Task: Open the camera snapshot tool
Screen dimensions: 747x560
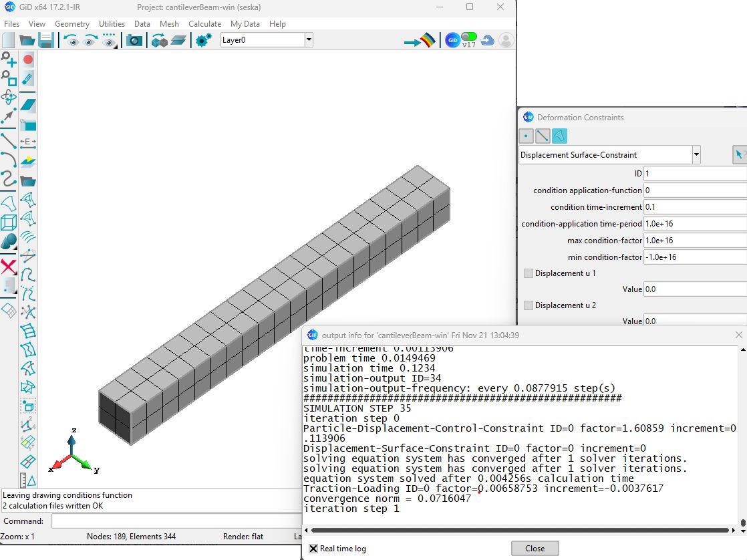Action: tap(134, 41)
